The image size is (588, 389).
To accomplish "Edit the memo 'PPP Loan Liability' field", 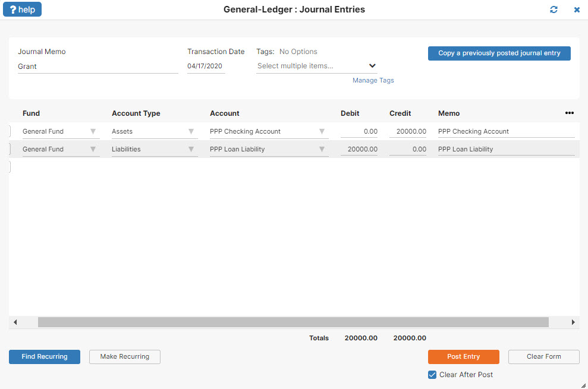I will point(506,149).
